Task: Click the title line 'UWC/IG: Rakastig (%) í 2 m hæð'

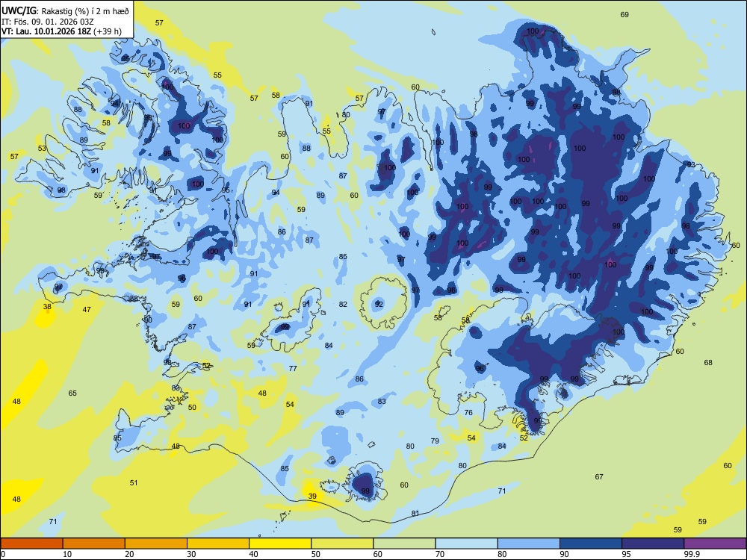Action: pyautogui.click(x=65, y=10)
